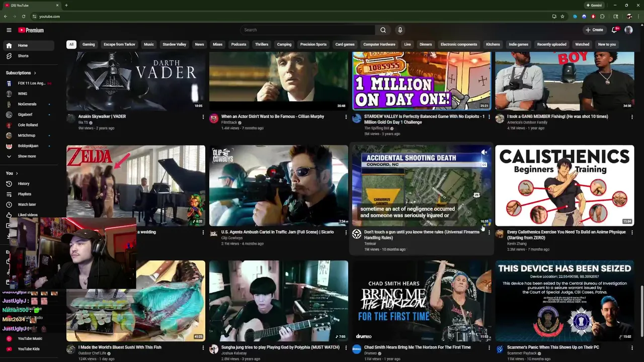Select the Gaming filter chip

click(x=89, y=44)
